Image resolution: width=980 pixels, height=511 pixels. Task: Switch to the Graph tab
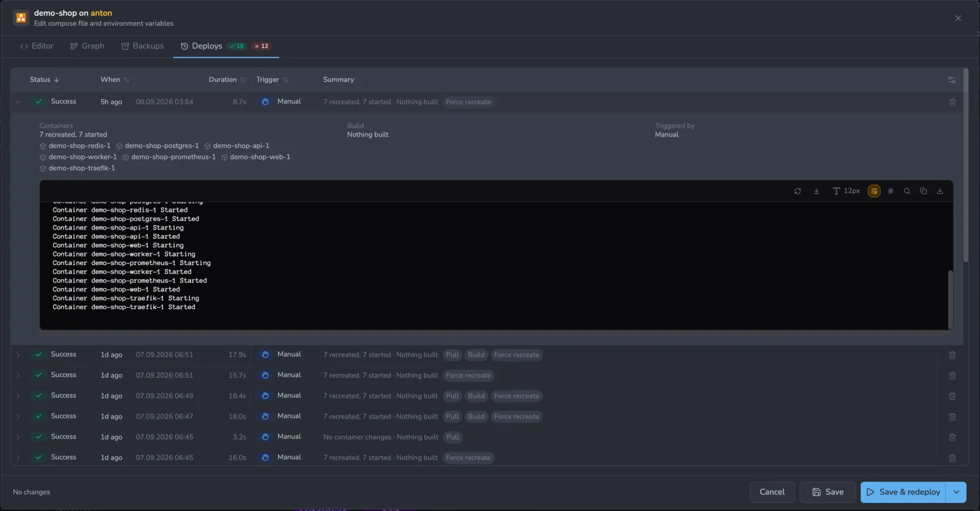click(x=87, y=46)
